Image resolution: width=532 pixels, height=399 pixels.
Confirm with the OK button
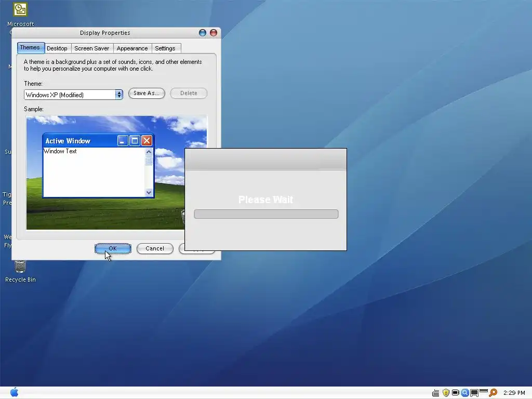tap(113, 248)
